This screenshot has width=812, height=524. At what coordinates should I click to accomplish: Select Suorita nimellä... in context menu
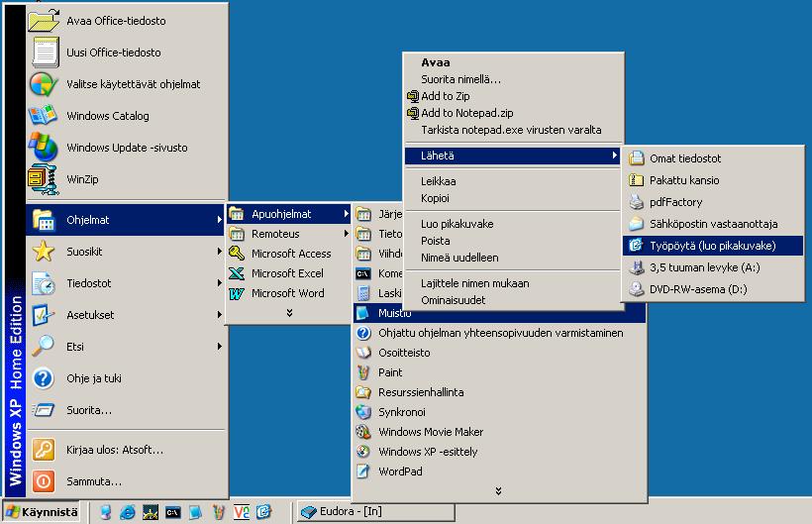pos(460,79)
